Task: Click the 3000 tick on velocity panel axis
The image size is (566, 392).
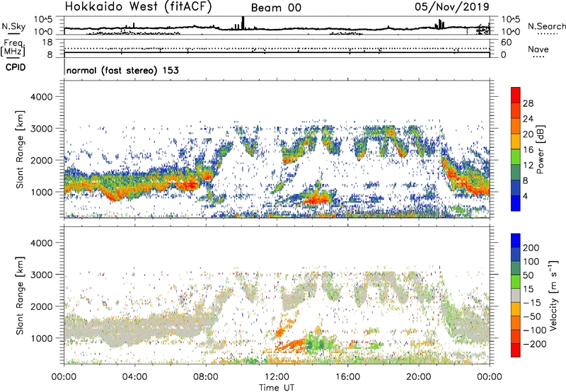Action: 42,275
